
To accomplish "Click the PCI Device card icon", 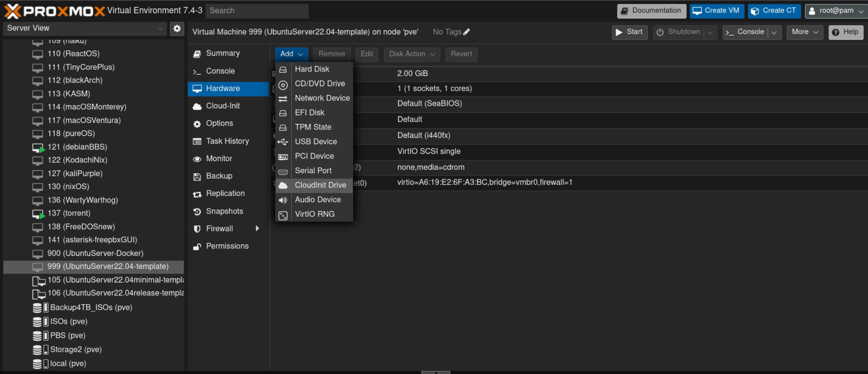I will coord(283,157).
